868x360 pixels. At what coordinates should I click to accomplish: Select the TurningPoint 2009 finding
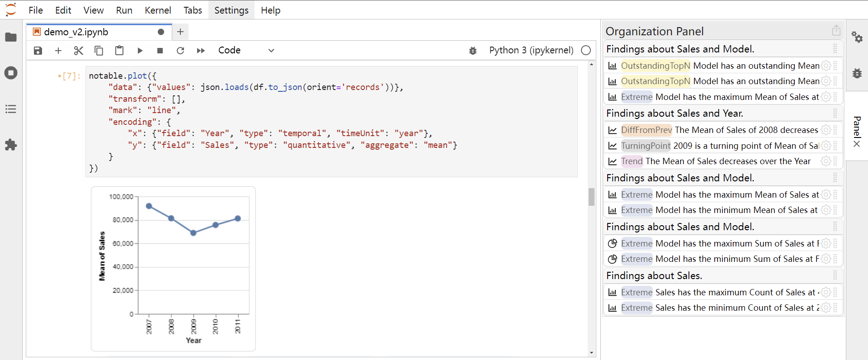pos(719,146)
